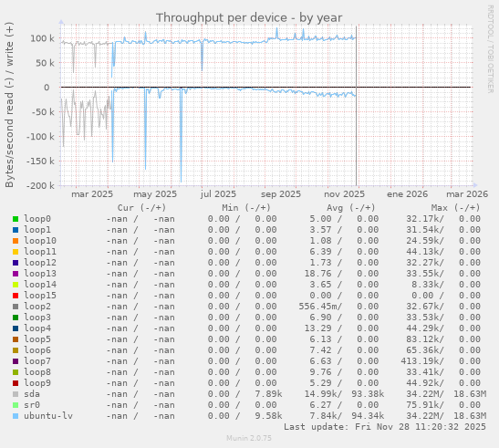Click loop5 max value 83.12k

422,339
